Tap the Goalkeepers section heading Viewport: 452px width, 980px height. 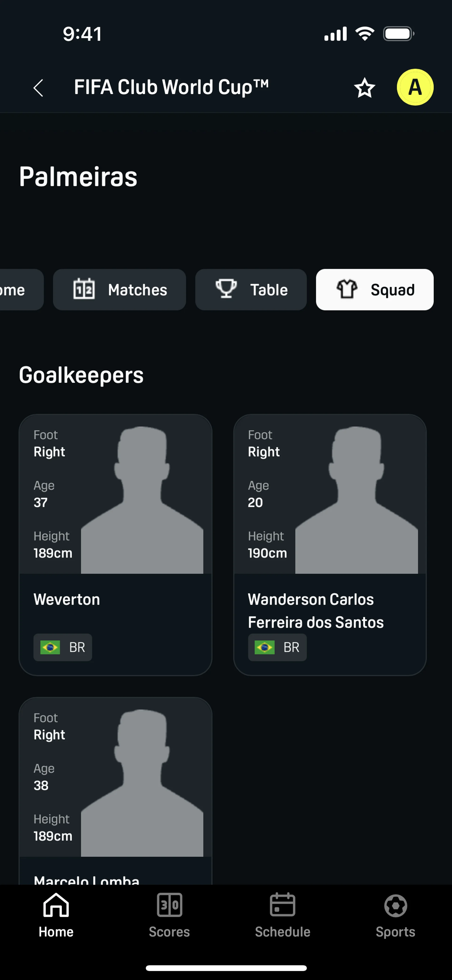point(81,375)
